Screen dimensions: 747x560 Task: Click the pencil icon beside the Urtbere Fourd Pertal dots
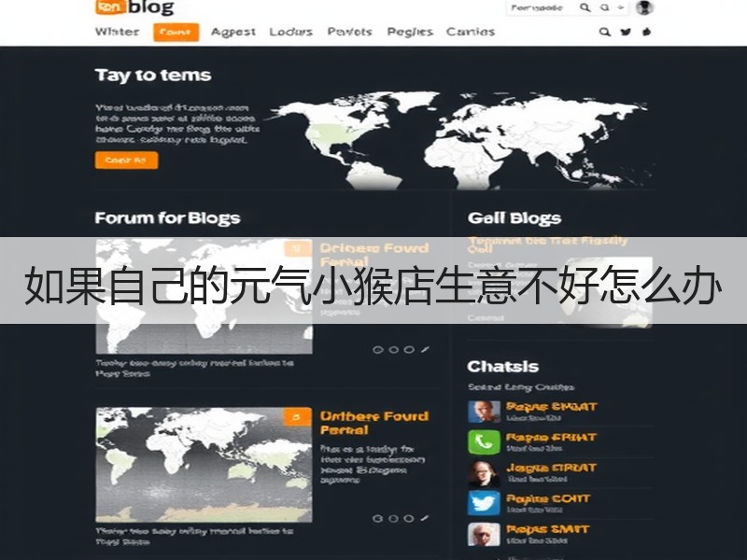coord(425,518)
